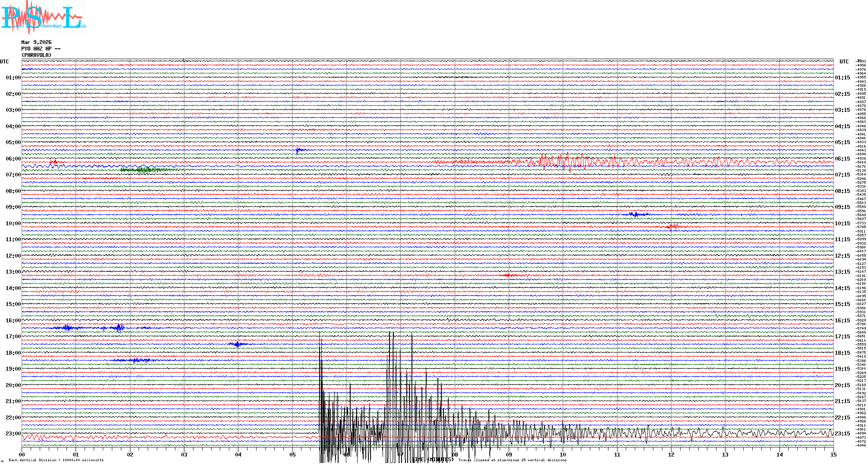This screenshot has height=466, width=868.
Task: Click 'Each Vertical Division = 10000.00 microvolts' note
Action: (56, 460)
